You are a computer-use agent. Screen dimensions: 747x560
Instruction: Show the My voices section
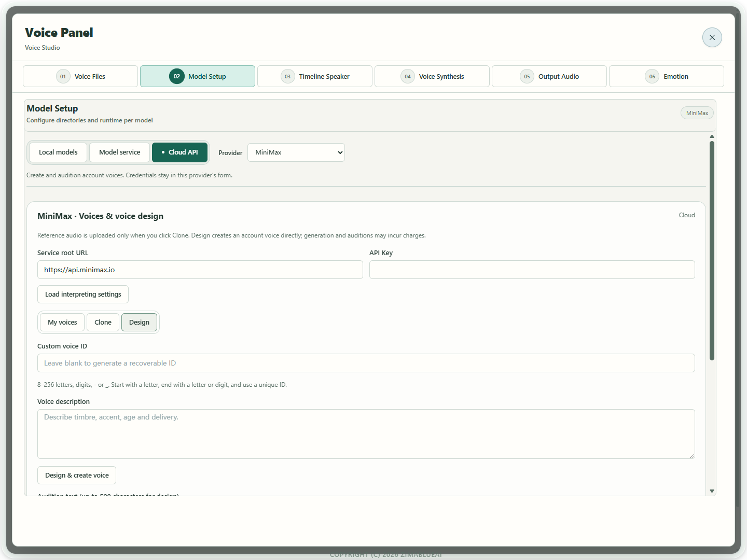[62, 323]
